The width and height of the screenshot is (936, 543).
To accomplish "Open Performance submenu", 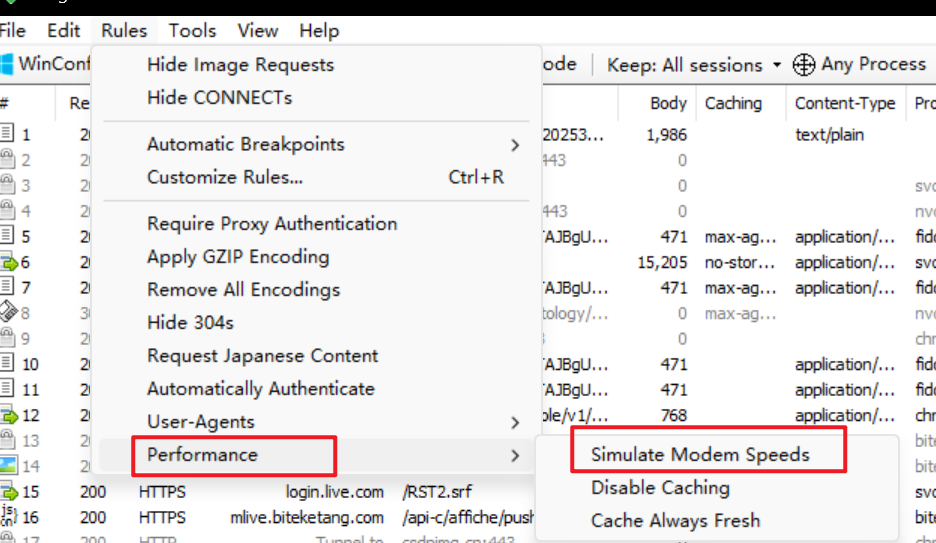I will click(x=316, y=455).
